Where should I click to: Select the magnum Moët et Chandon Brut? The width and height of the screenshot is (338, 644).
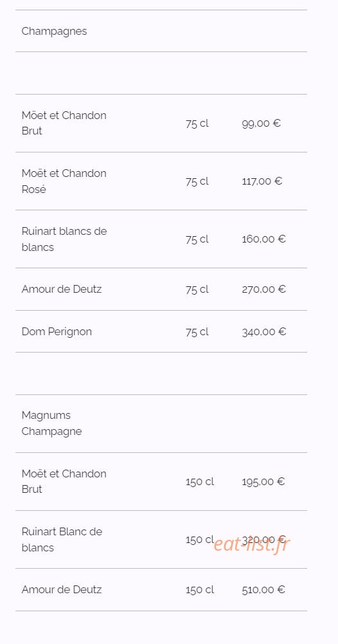pos(161,481)
